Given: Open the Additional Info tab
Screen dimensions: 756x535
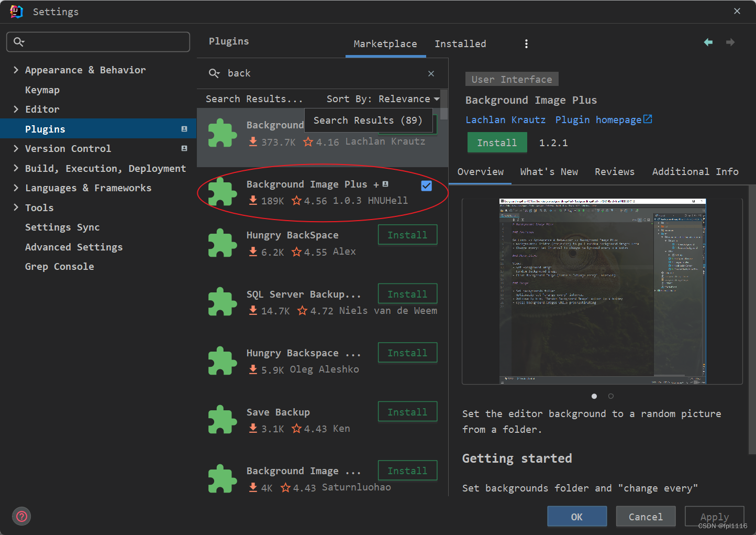Looking at the screenshot, I should 695,172.
